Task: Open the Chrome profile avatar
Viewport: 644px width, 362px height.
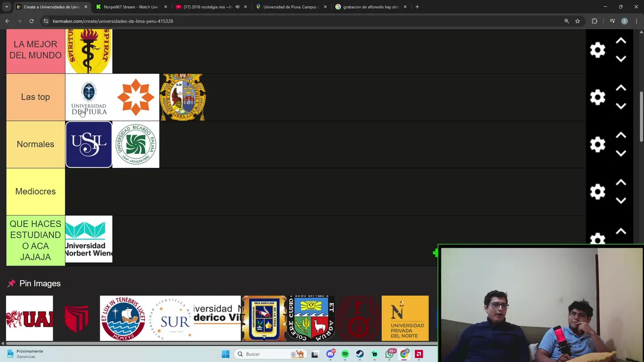Action: [x=624, y=21]
